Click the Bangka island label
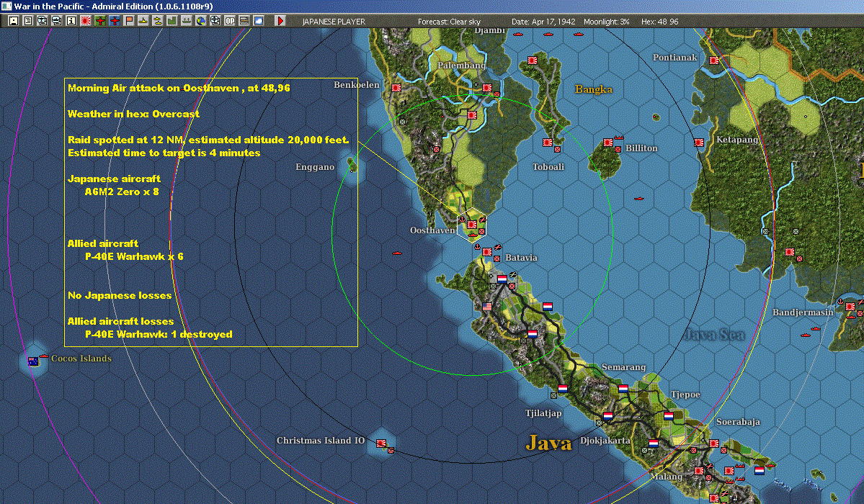The image size is (864, 504). pos(594,89)
